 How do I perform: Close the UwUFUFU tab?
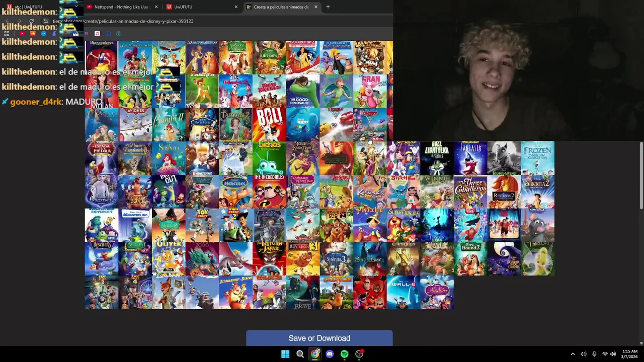pos(236,7)
